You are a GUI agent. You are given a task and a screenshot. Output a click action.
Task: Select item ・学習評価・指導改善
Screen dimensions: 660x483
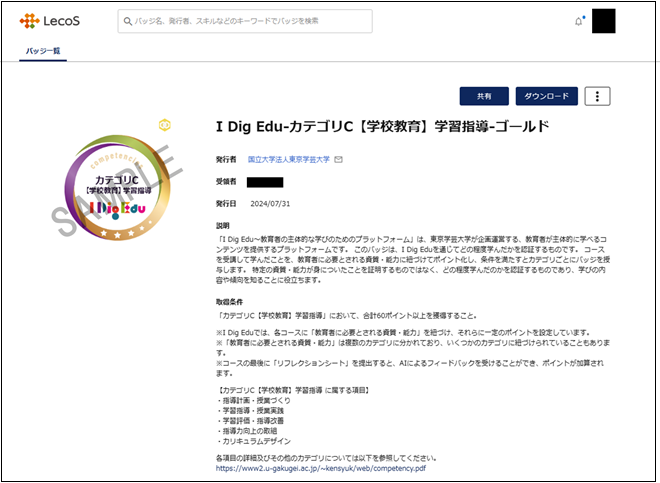250,421
